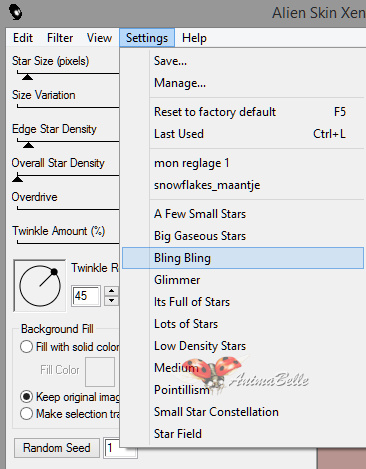Decrease Twinkle Rotation with down stepper arrow
Screen dimensions: 366x469
(111, 300)
